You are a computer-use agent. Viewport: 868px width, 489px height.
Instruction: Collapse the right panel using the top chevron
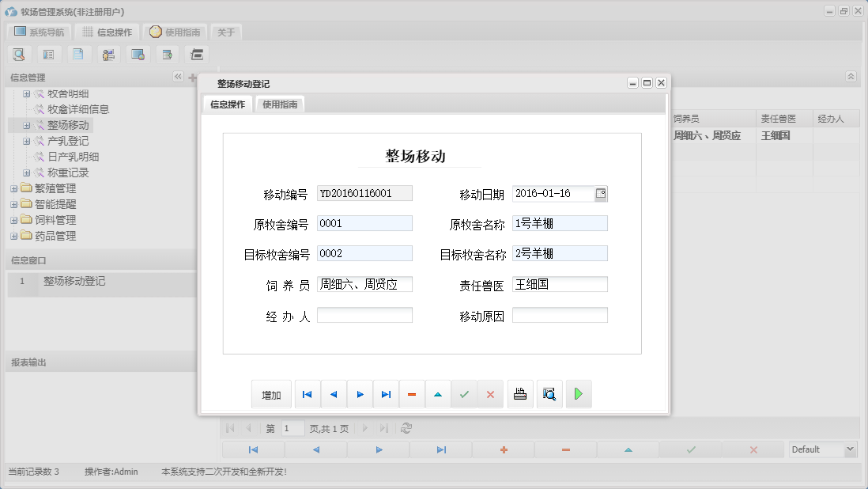point(850,77)
